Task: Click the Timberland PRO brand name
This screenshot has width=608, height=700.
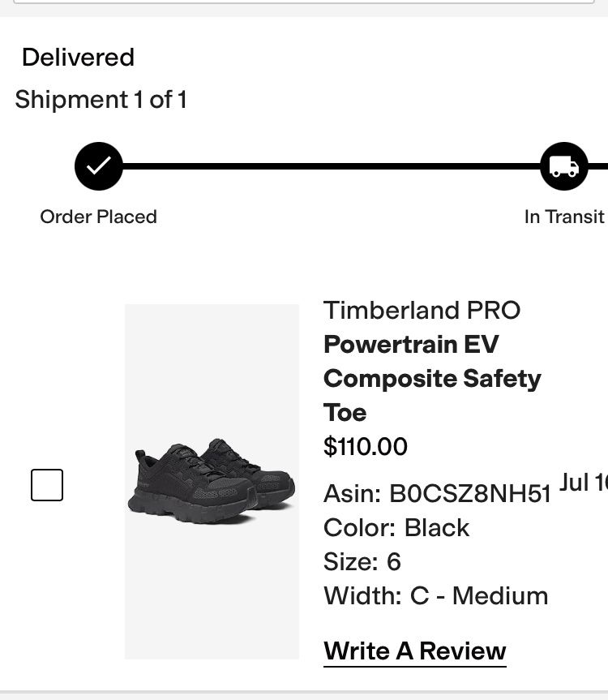Action: [422, 310]
